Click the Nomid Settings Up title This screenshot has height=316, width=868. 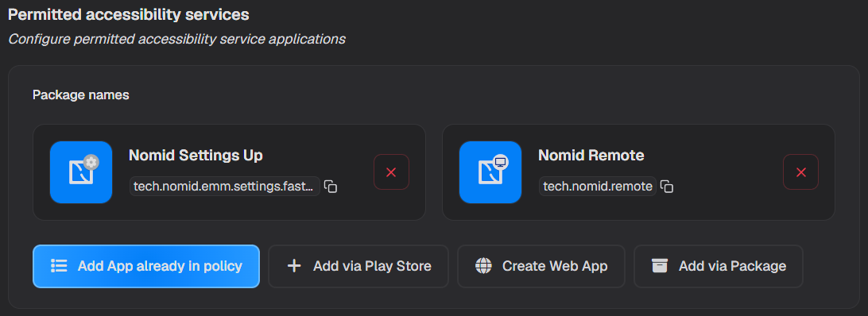point(196,156)
